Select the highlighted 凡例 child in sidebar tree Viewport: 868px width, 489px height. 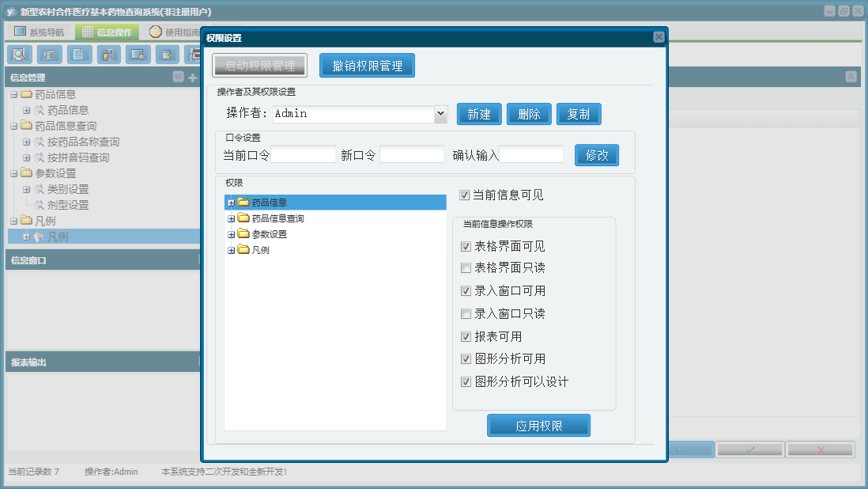coord(58,237)
